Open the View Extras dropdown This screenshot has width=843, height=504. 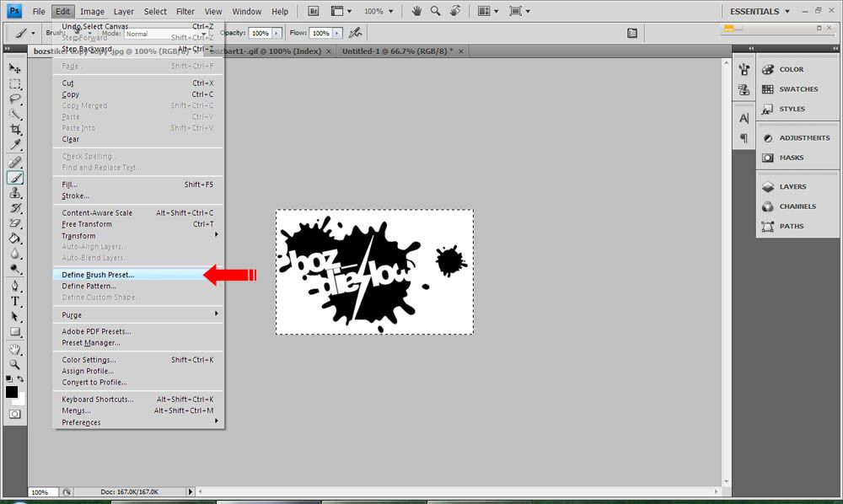(341, 11)
